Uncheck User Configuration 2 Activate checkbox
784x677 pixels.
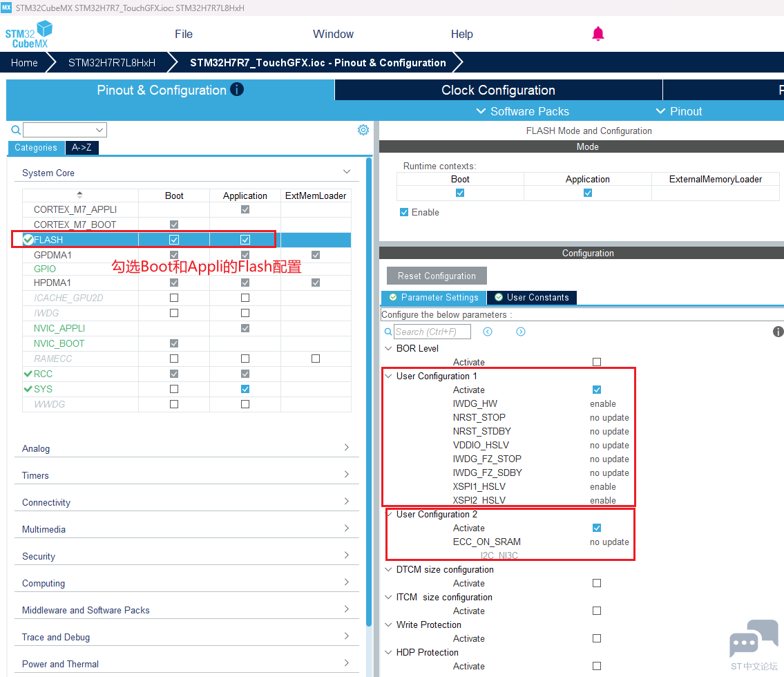tap(597, 528)
